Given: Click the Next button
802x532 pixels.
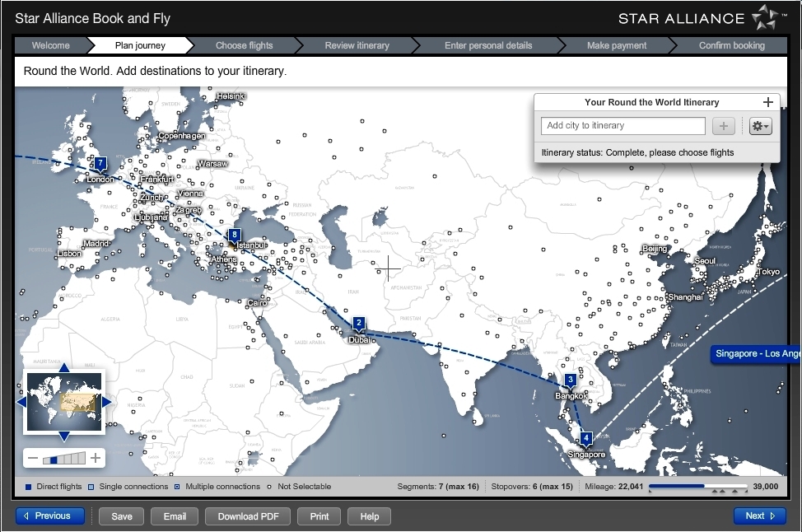Looking at the screenshot, I should (760, 516).
